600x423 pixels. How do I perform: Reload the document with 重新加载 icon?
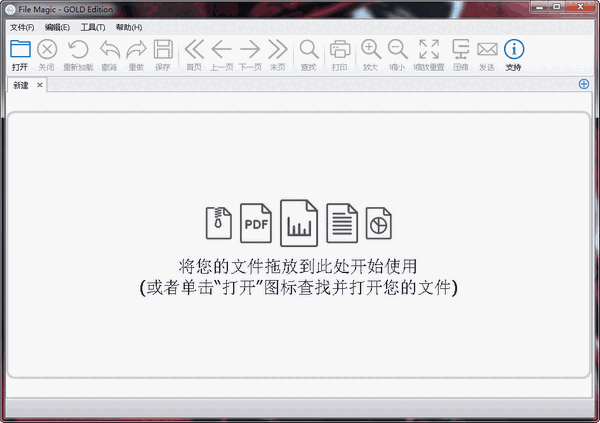coord(78,49)
